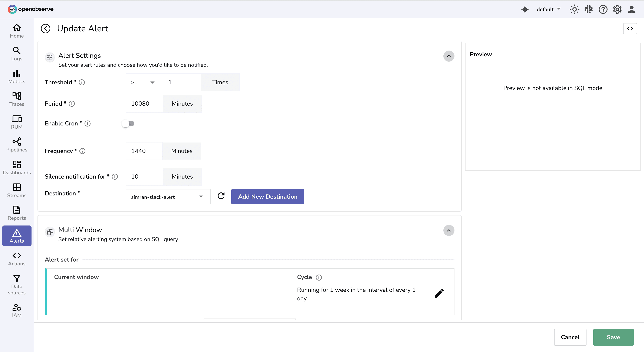The image size is (644, 352).
Task: Go to the Streams page
Action: click(x=16, y=190)
